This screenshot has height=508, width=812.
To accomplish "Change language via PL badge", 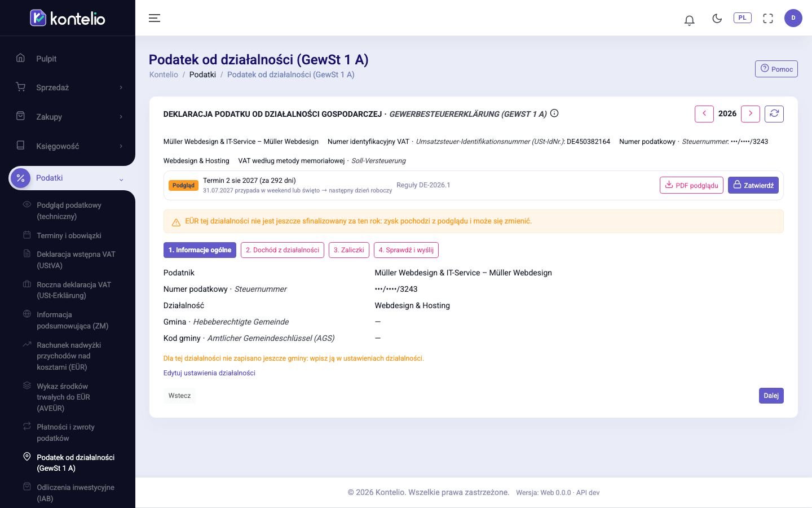I will [x=742, y=17].
